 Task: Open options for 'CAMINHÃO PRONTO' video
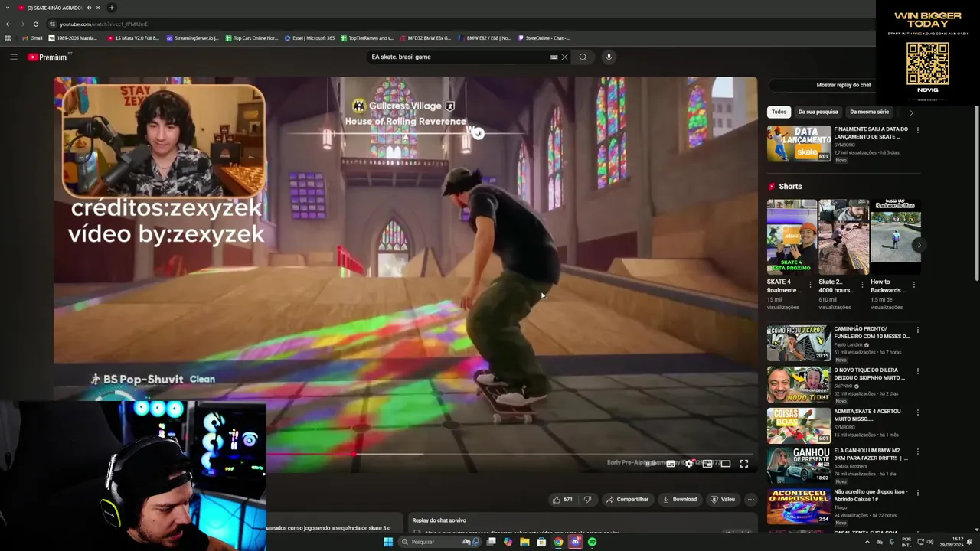point(917,330)
